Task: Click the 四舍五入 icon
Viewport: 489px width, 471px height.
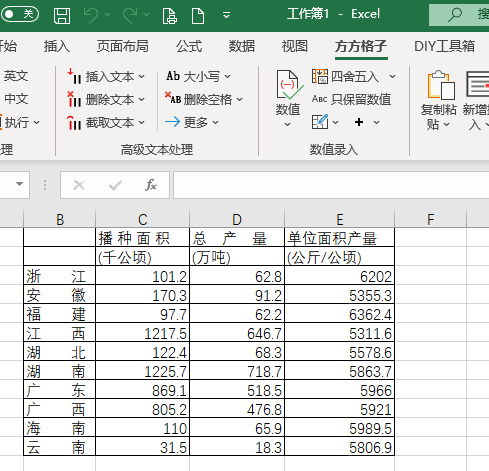Action: [x=320, y=76]
